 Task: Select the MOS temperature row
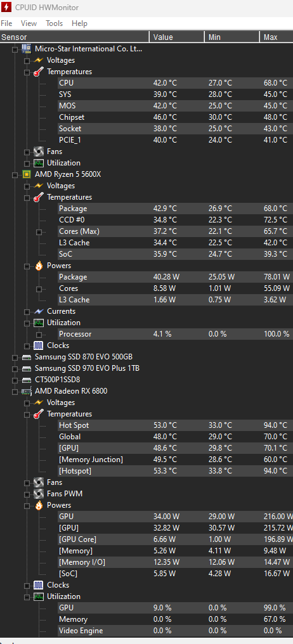[176, 106]
